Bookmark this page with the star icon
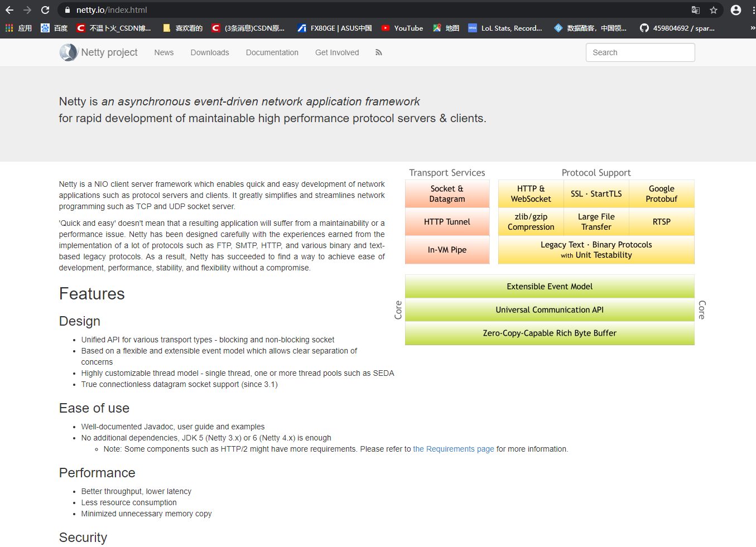The image size is (756, 547). [x=714, y=10]
